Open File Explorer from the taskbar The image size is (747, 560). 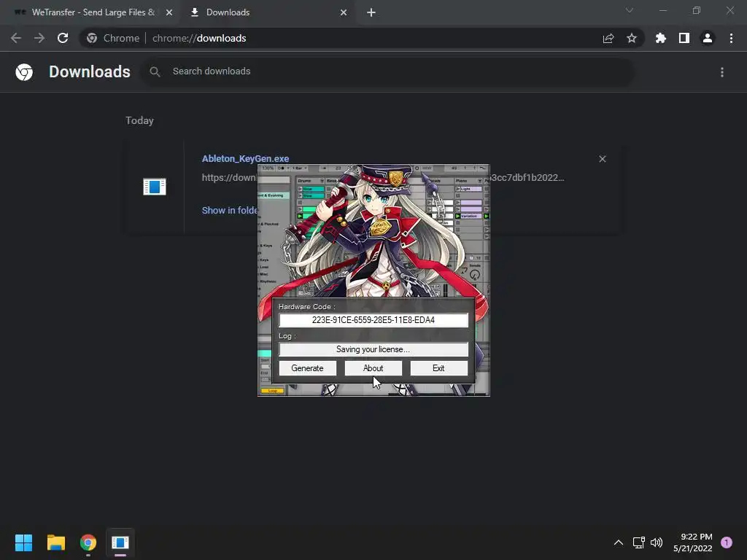click(55, 542)
